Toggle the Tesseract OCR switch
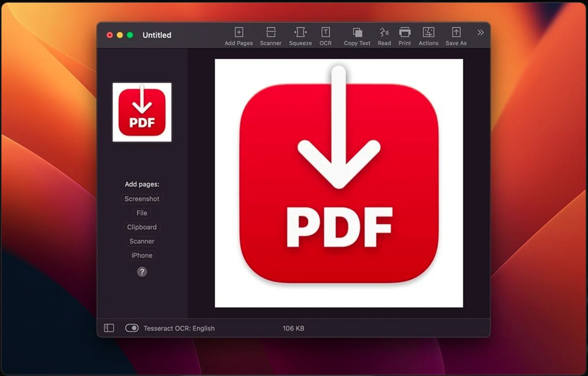The image size is (588, 376). [132, 328]
